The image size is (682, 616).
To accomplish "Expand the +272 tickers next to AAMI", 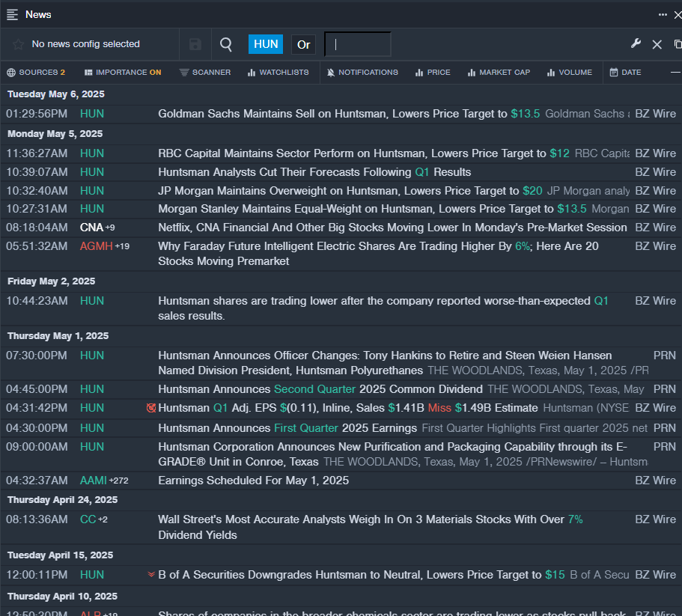I will click(119, 481).
